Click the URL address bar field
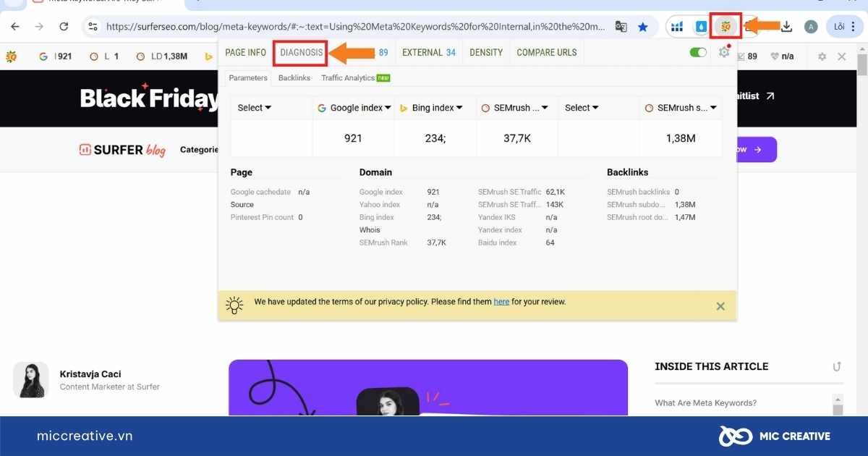 coord(356,27)
